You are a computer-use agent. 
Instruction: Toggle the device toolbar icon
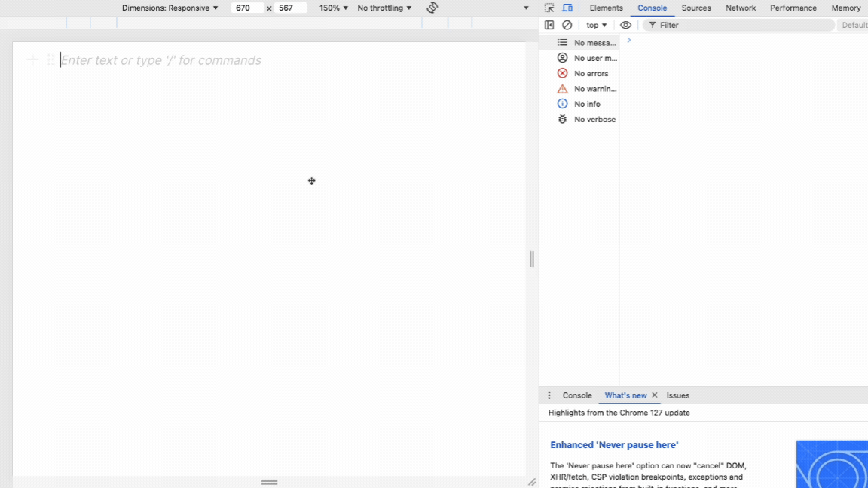coord(567,8)
